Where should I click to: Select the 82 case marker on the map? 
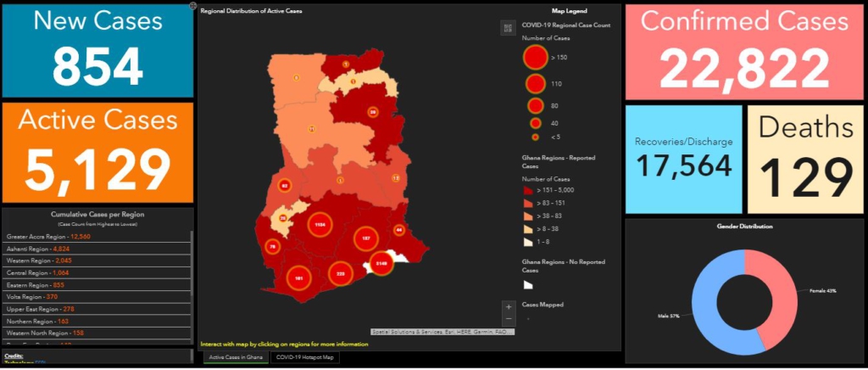point(285,185)
